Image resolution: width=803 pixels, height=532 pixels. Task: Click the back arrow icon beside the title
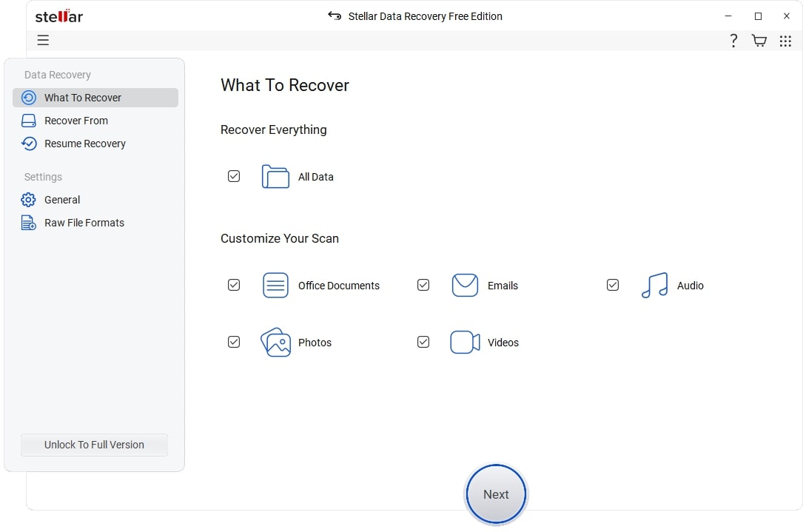tap(335, 16)
